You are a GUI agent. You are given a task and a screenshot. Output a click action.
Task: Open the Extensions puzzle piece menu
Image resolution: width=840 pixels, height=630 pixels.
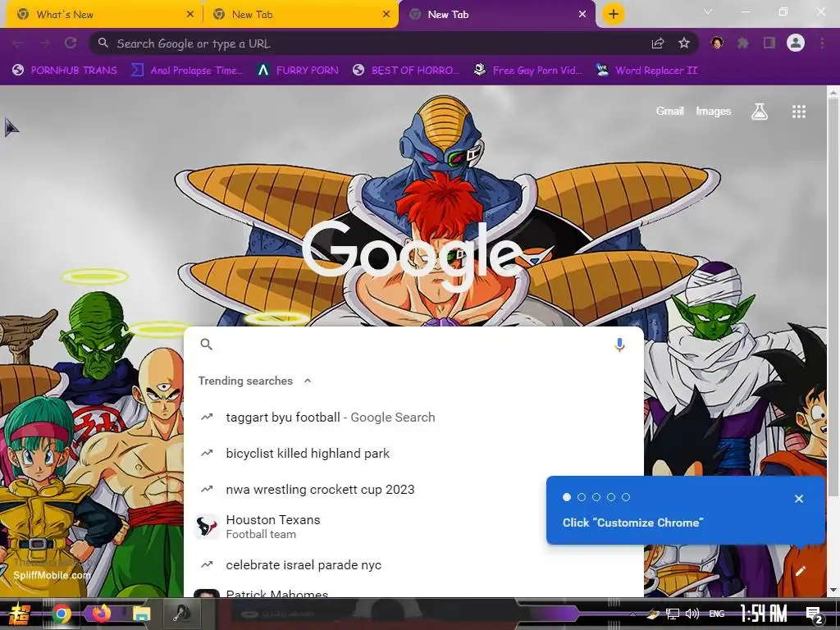743,43
